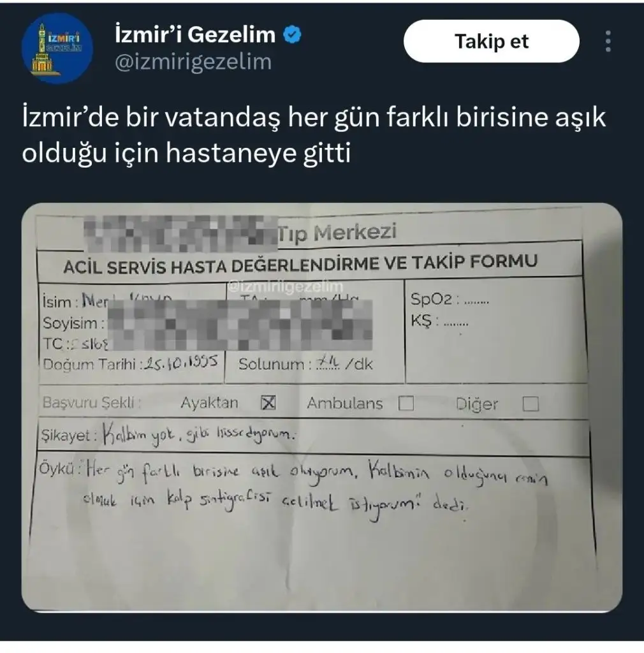Open the three-dot more options menu

point(608,41)
